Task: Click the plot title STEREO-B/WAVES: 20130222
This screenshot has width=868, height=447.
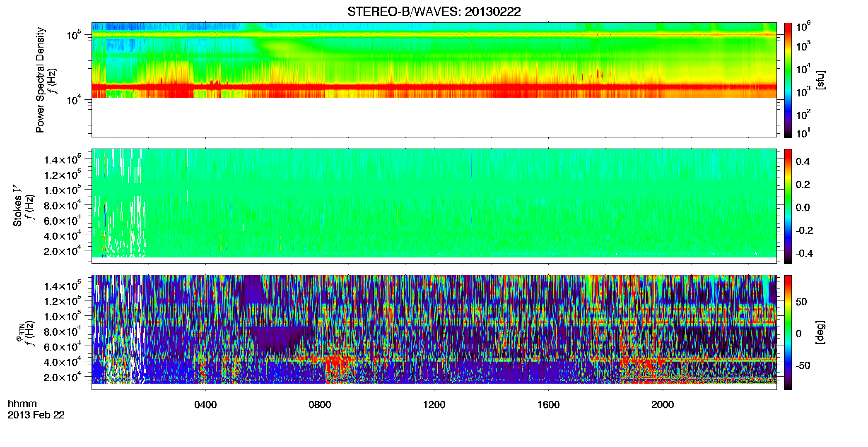Action: (434, 12)
